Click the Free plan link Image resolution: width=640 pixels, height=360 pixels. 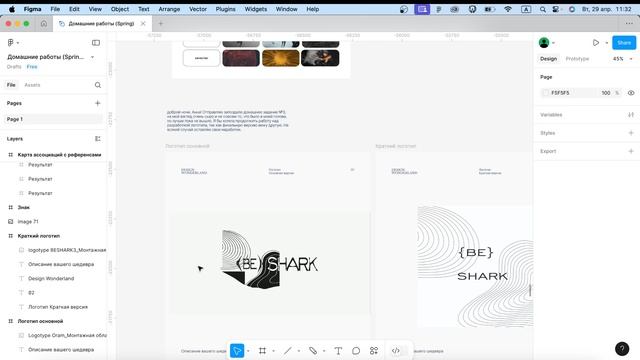pyautogui.click(x=32, y=67)
